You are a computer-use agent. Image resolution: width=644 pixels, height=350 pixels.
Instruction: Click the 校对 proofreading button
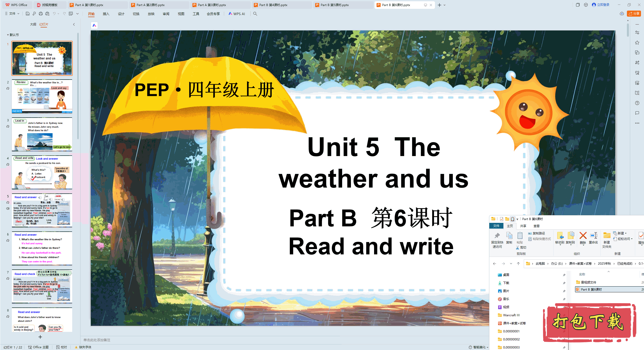pyautogui.click(x=62, y=347)
